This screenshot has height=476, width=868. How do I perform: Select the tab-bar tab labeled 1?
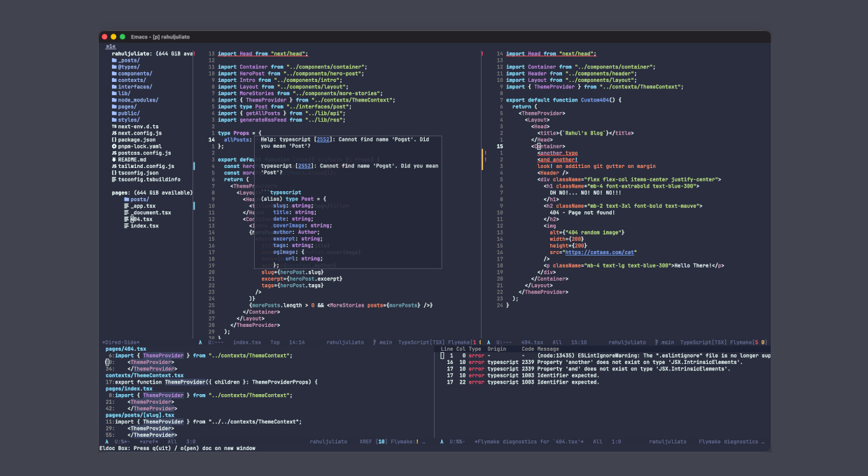coord(111,47)
